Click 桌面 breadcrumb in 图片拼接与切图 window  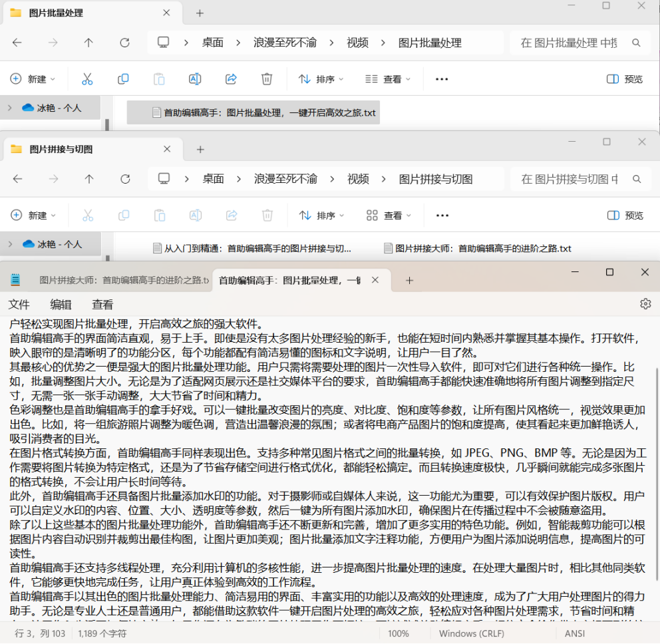point(213,179)
